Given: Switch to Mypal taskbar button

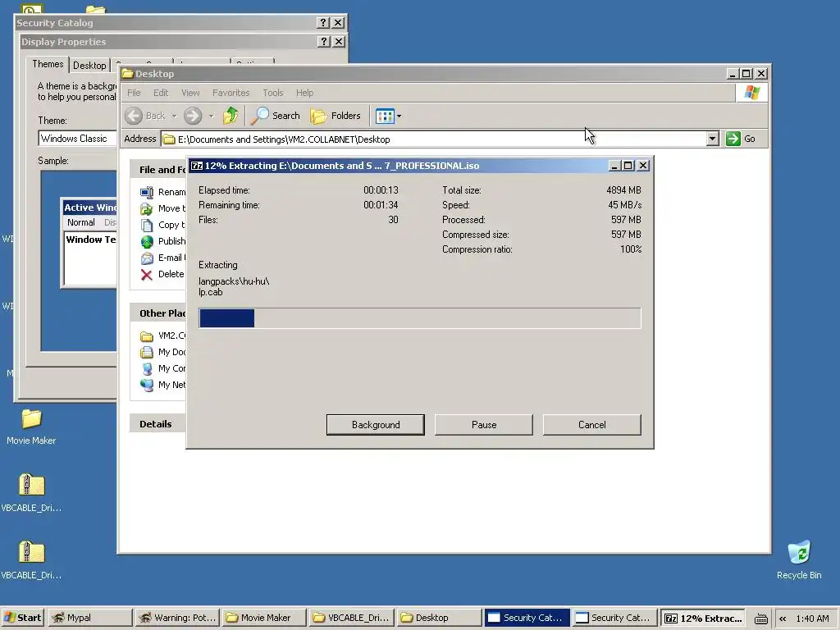Looking at the screenshot, I should click(90, 618).
